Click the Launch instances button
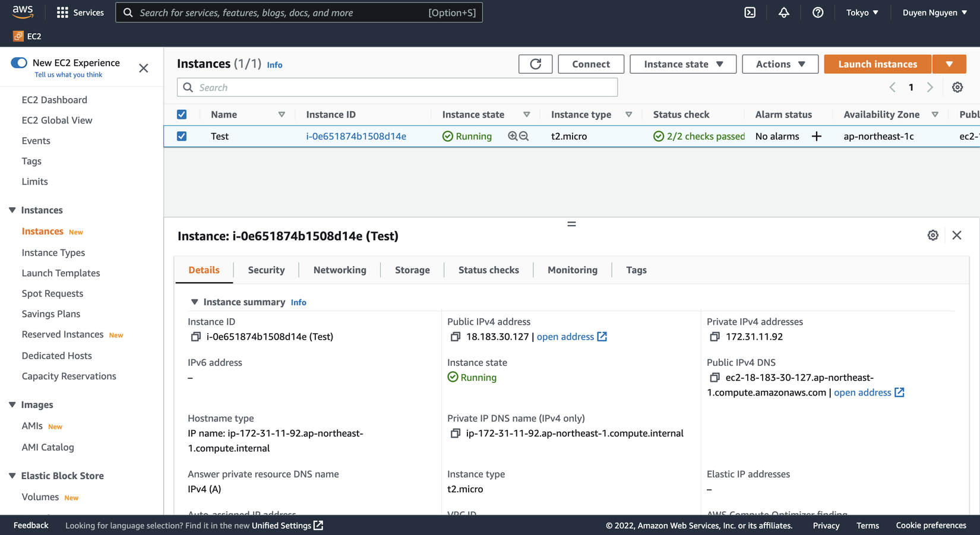 (878, 64)
